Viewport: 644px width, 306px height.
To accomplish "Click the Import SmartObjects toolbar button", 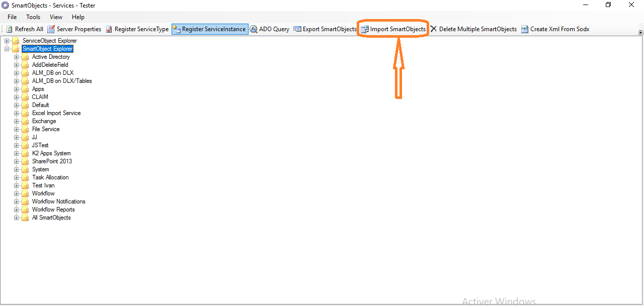I will coord(393,29).
